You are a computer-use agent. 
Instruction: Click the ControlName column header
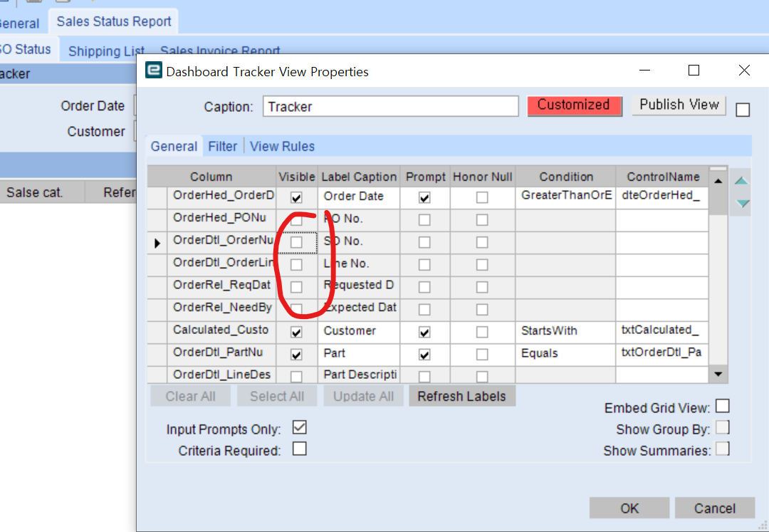coord(663,177)
